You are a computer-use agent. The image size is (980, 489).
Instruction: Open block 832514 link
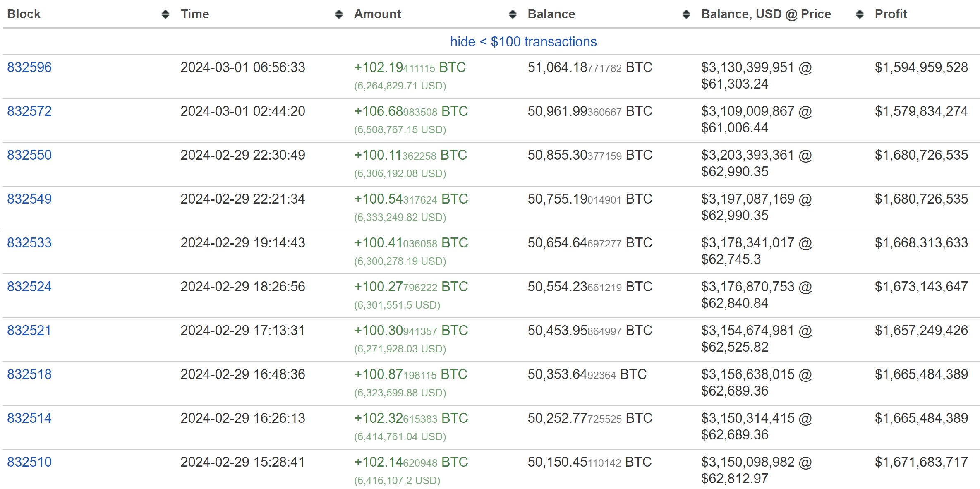pyautogui.click(x=29, y=418)
